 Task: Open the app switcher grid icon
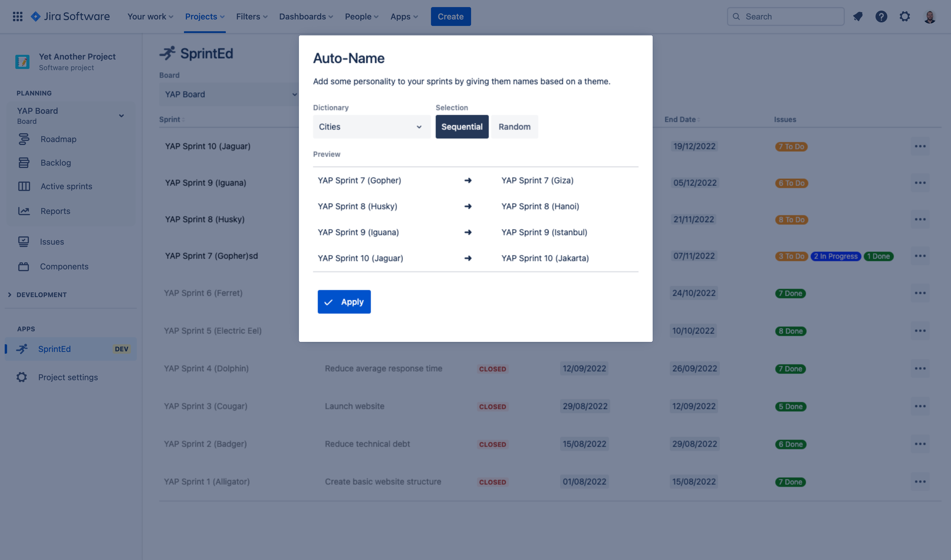pyautogui.click(x=17, y=17)
